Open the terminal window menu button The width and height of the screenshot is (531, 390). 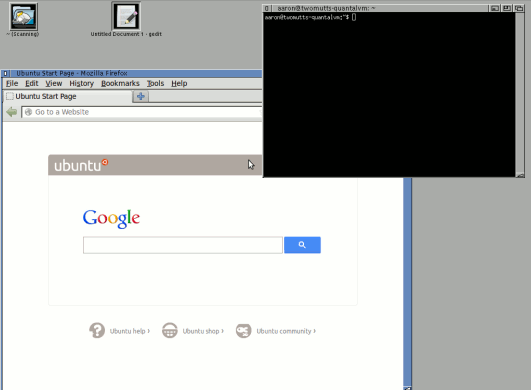(267, 8)
